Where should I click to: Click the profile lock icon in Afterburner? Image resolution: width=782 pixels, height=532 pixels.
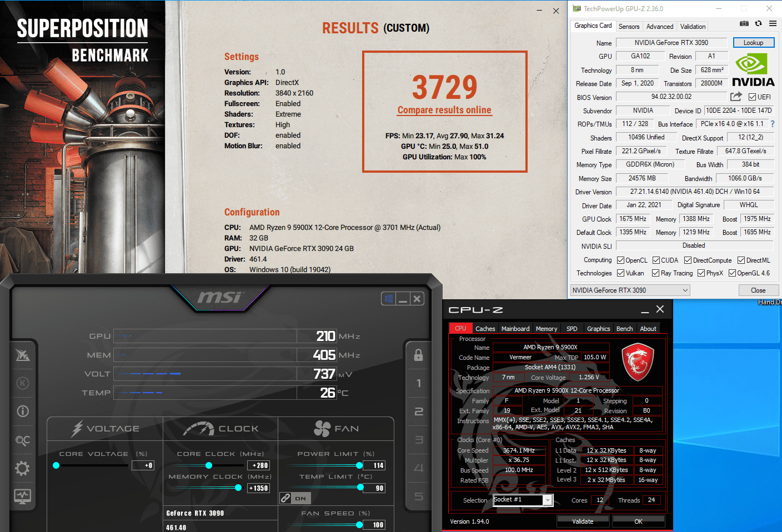pos(419,355)
